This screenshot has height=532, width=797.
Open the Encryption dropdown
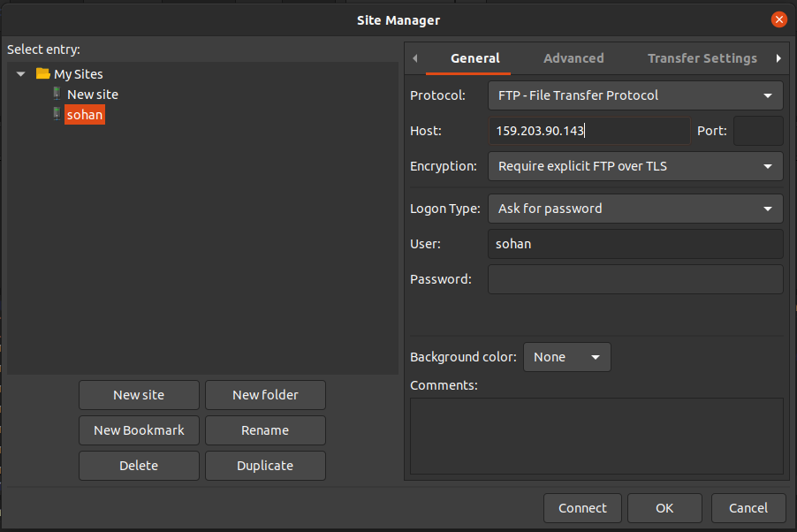coord(635,166)
